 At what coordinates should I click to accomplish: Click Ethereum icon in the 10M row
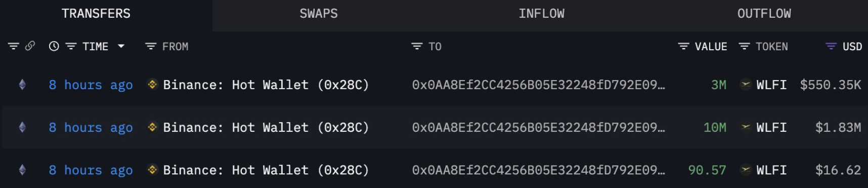pos(22,127)
